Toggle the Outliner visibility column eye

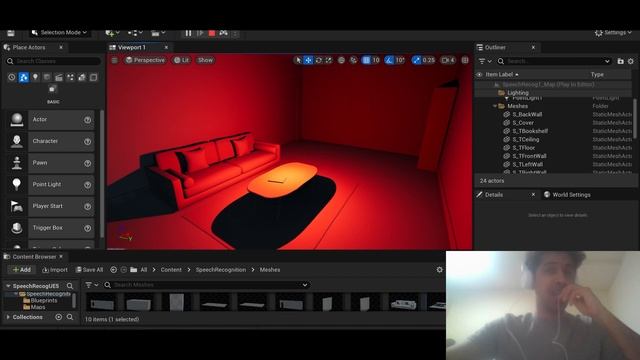[x=480, y=74]
